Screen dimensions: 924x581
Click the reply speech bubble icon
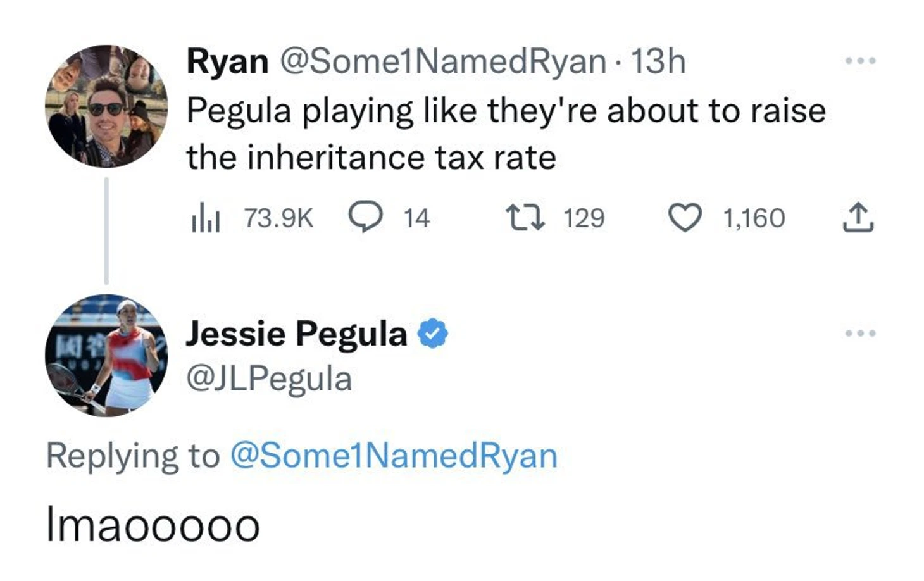click(x=366, y=217)
